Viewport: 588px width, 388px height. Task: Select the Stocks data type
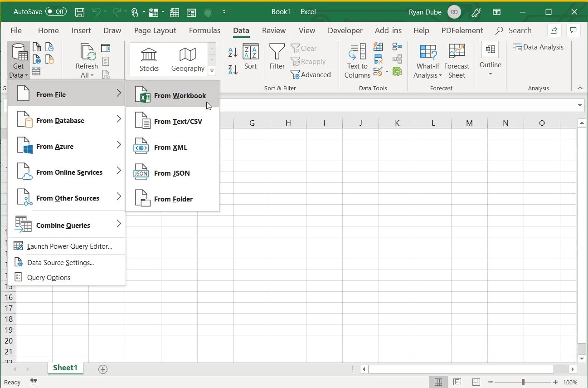click(x=149, y=60)
